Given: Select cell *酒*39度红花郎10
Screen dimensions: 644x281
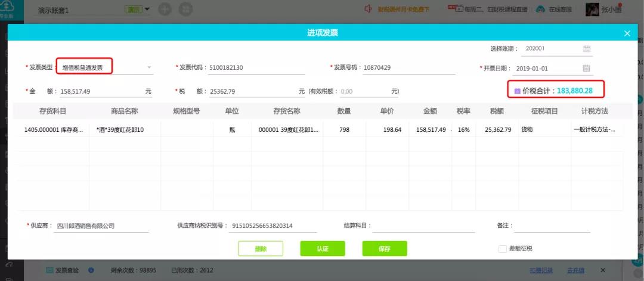Looking at the screenshot, I should [x=125, y=130].
